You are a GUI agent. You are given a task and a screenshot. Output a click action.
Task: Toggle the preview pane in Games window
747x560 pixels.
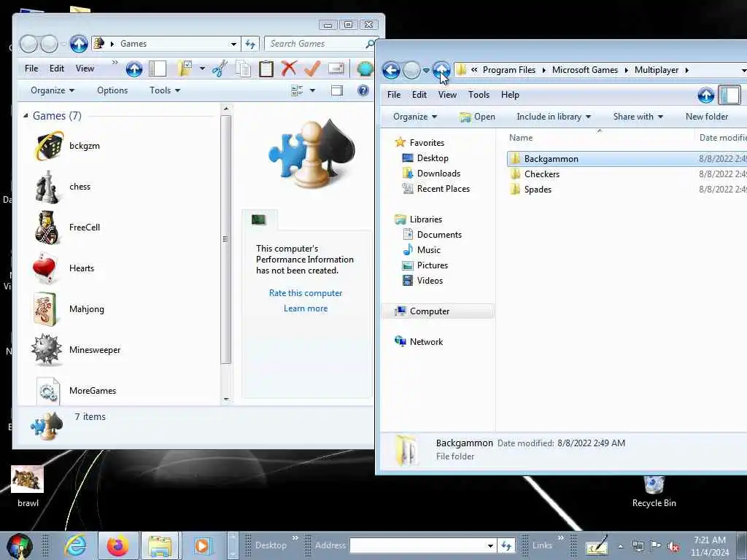coord(337,90)
